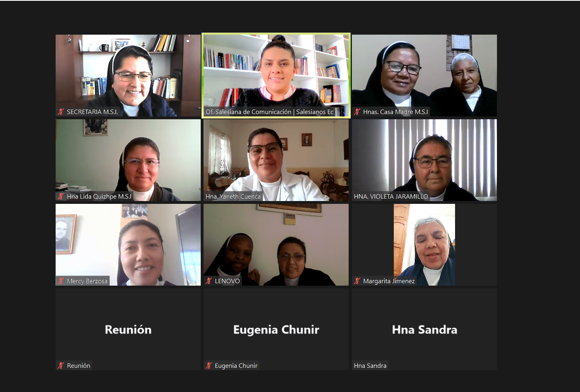Click the Hna. Yaneth Cuenca name label
The height and width of the screenshot is (392, 580).
click(x=233, y=197)
